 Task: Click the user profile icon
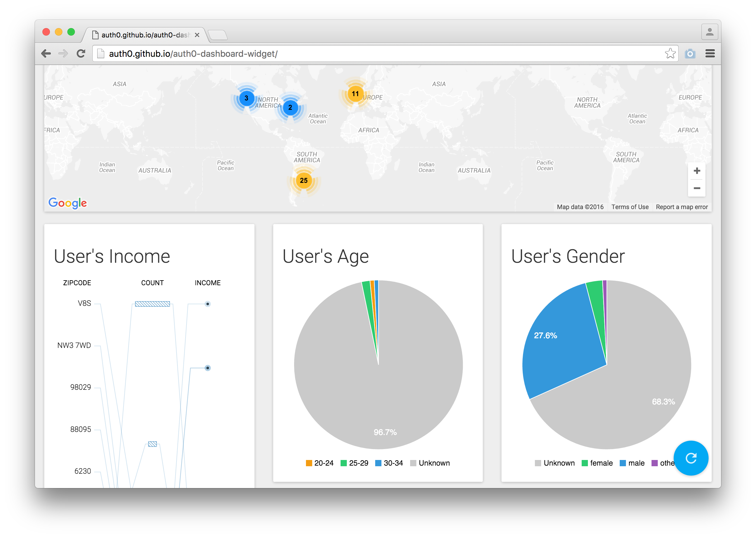[709, 32]
